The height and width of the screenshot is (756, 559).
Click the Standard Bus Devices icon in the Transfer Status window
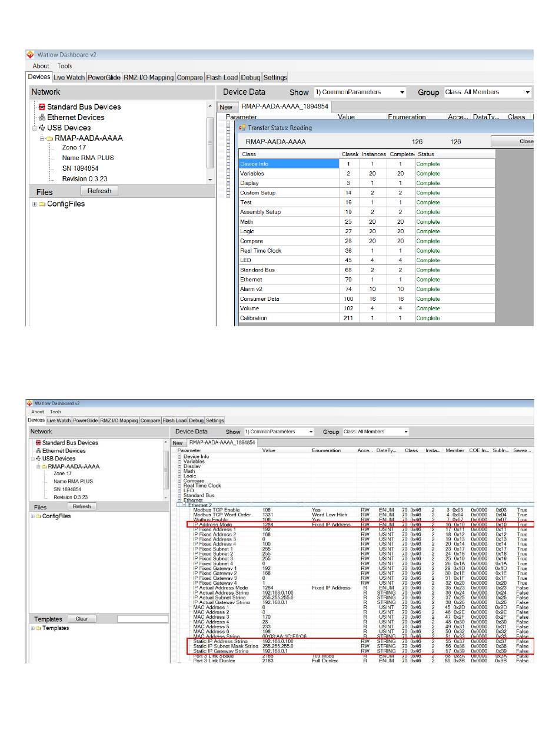pyautogui.click(x=42, y=107)
